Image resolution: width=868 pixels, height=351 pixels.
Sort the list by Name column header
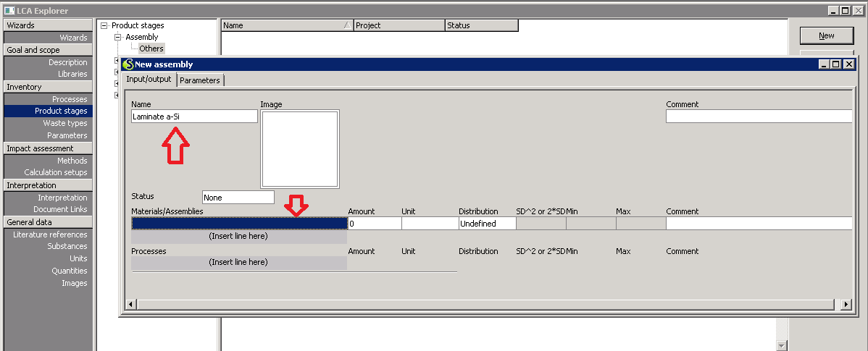pos(283,25)
